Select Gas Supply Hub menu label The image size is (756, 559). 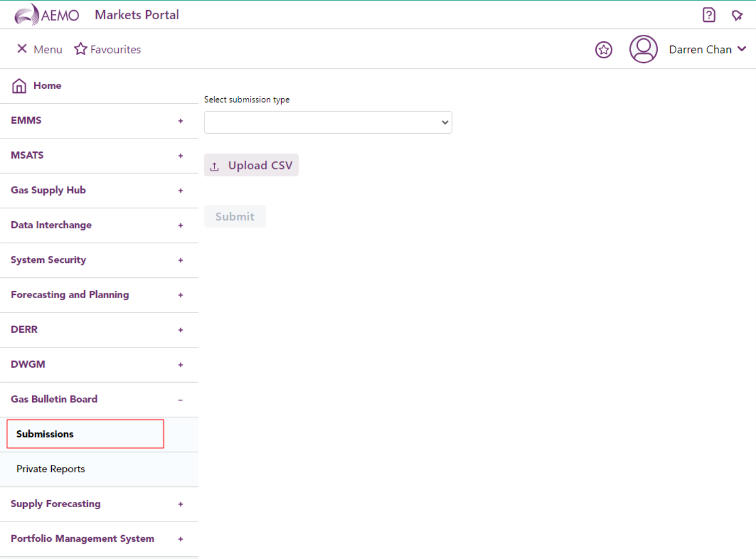(48, 190)
